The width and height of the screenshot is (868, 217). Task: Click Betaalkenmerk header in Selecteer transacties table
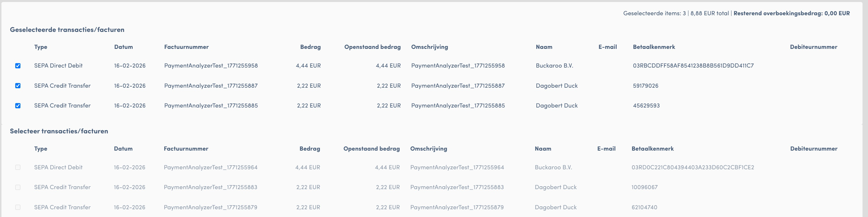(652, 148)
